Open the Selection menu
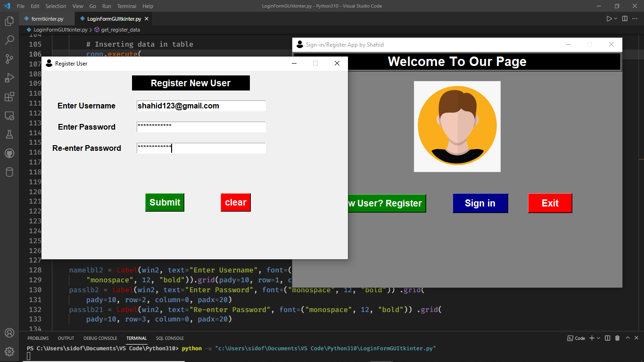 [x=56, y=6]
